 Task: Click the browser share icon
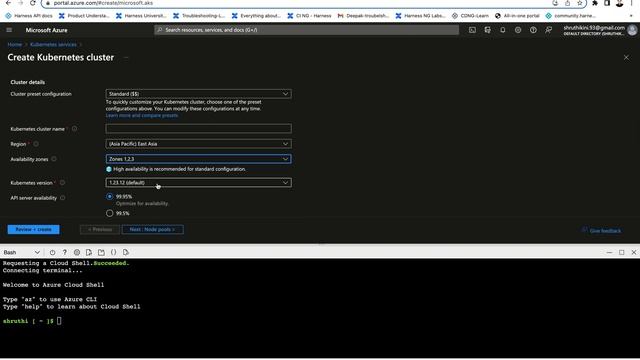pos(567,3)
